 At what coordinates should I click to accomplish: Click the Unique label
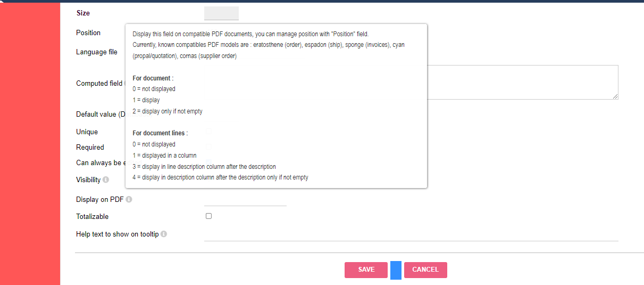[x=87, y=132]
